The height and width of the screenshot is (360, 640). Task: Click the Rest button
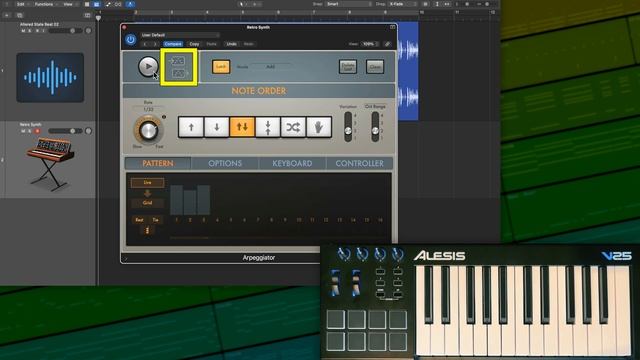[x=139, y=220]
